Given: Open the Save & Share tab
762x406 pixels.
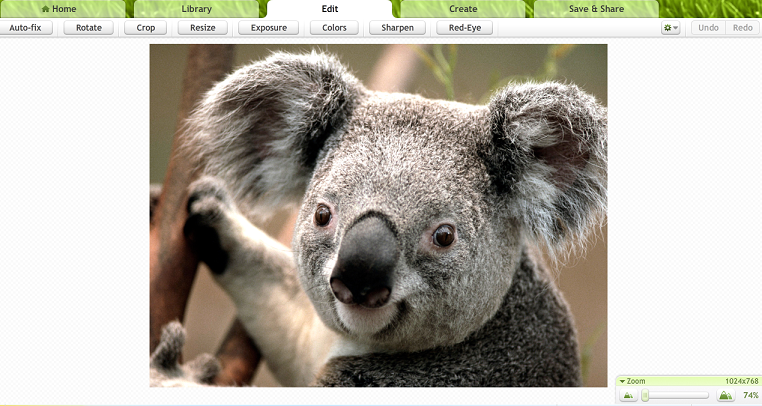Looking at the screenshot, I should tap(596, 9).
